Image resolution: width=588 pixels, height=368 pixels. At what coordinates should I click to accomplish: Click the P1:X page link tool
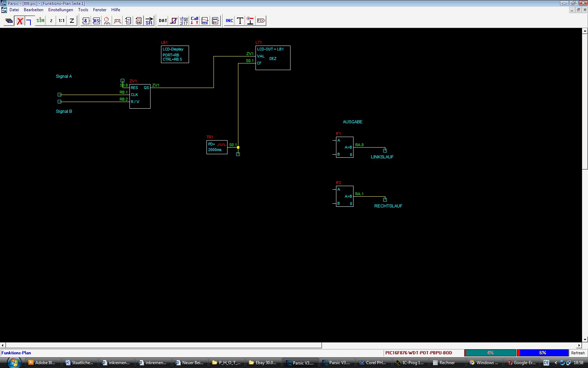261,21
